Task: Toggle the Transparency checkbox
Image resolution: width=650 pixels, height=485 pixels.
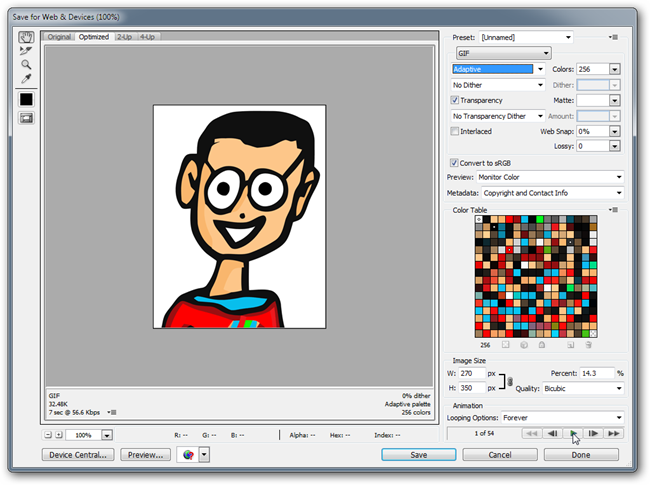Action: 455,100
